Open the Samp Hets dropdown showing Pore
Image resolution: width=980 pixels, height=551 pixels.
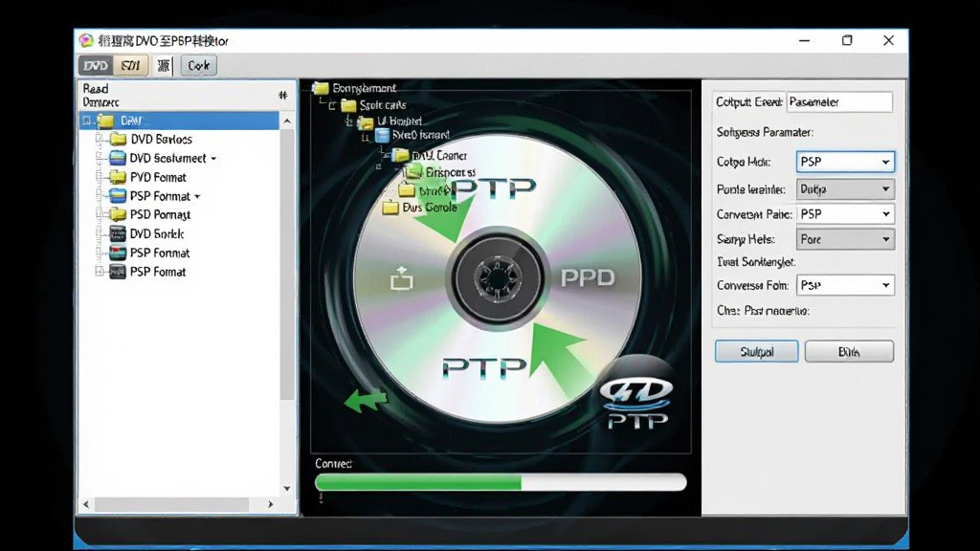845,239
